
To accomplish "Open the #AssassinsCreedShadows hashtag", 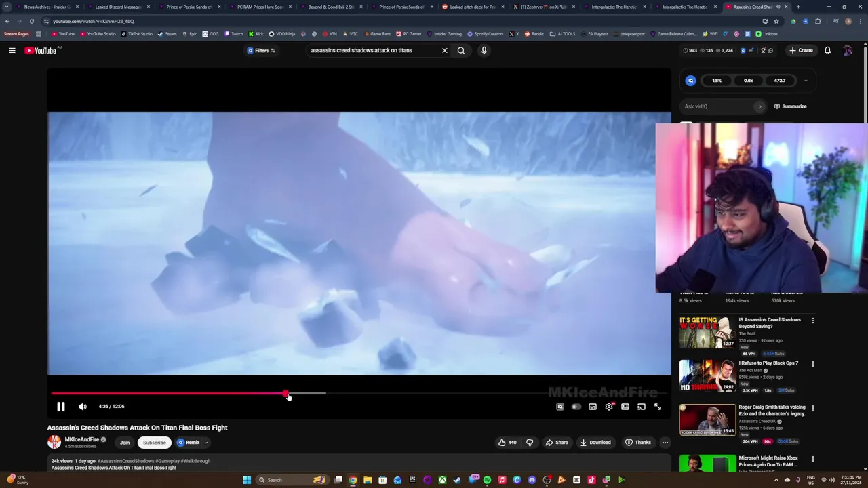I will (125, 461).
